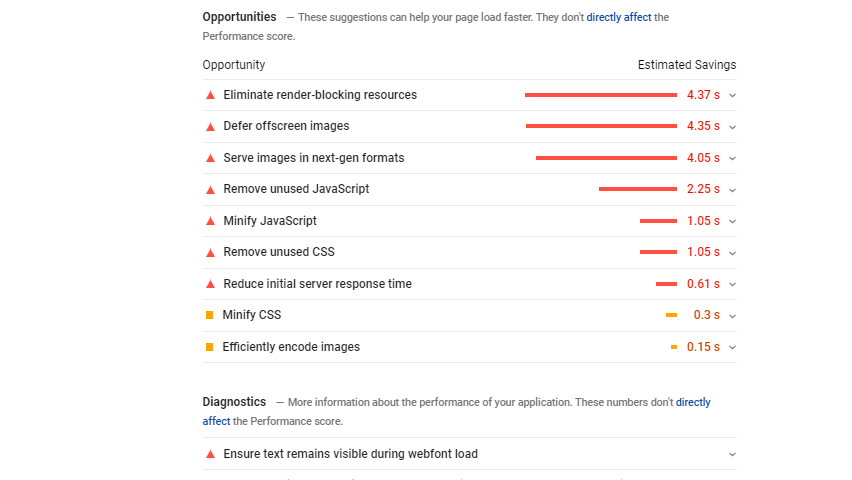
Task: Click red triangle beside Remove unused JavaScript
Action: (x=210, y=190)
